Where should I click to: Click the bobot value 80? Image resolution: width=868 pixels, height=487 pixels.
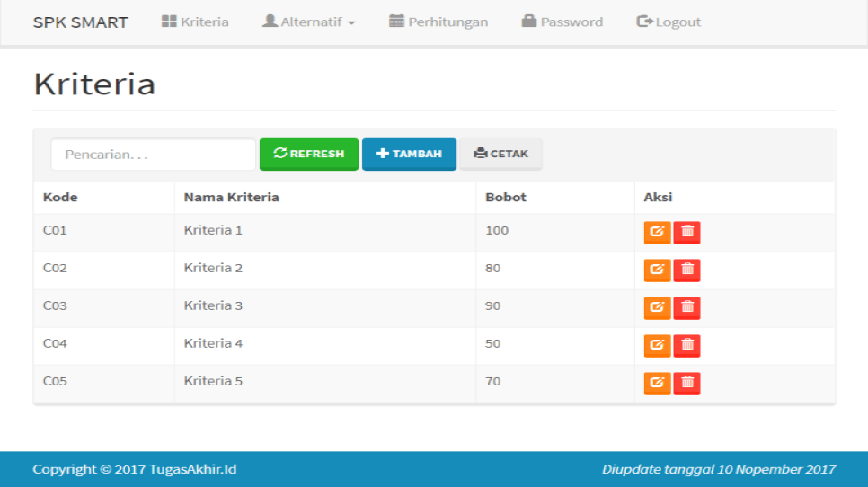(493, 268)
